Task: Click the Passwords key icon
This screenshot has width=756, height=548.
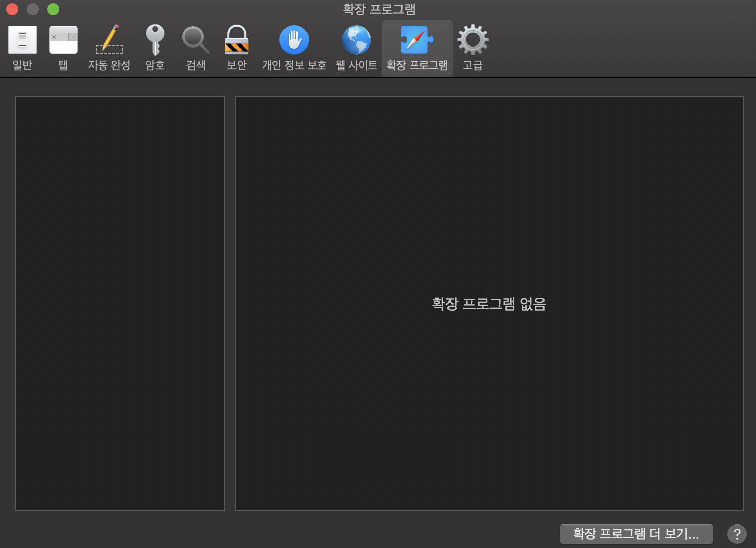Action: pyautogui.click(x=155, y=40)
